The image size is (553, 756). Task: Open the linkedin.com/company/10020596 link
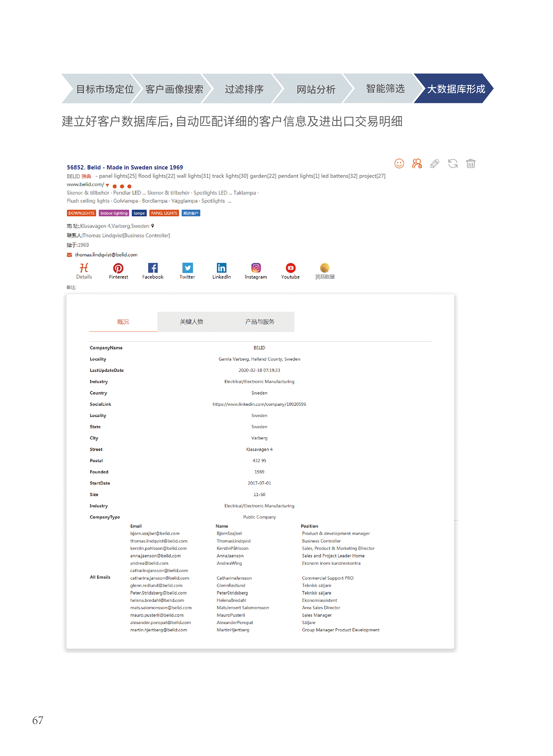259,404
